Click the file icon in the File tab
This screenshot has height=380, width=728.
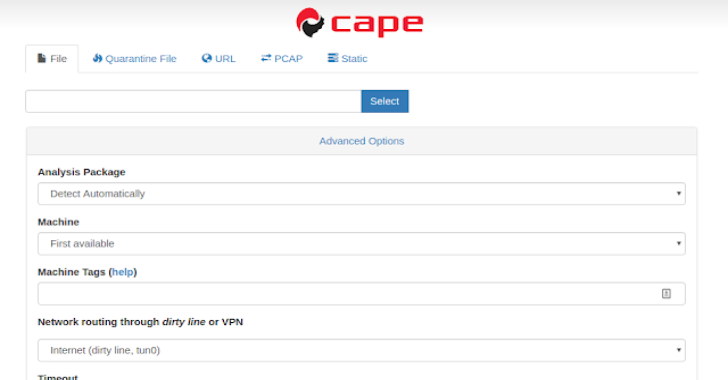pos(42,58)
